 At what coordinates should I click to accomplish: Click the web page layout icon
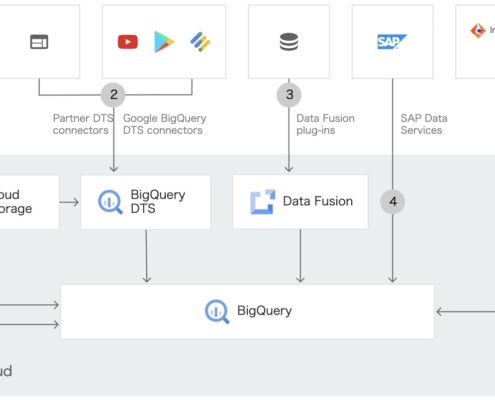tap(39, 42)
